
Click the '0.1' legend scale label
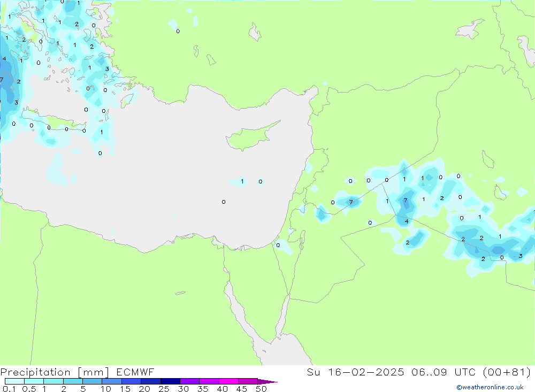coord(9,389)
